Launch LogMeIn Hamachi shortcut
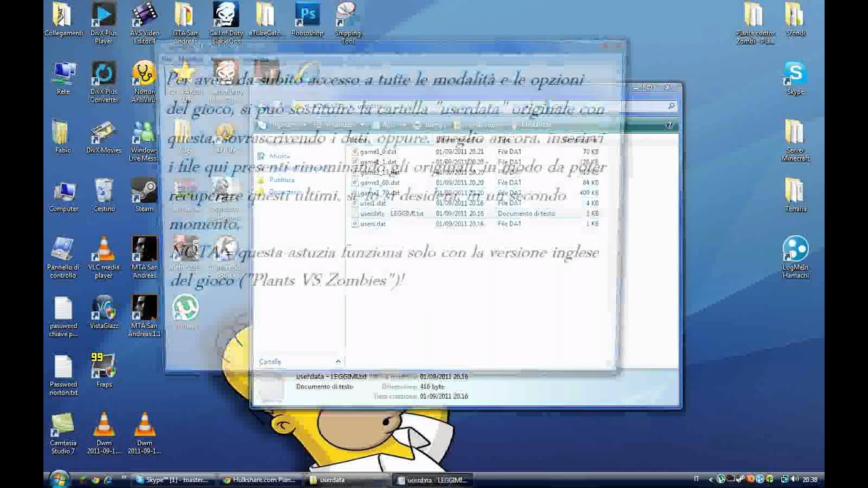Viewport: 868px width, 488px height. [795, 258]
